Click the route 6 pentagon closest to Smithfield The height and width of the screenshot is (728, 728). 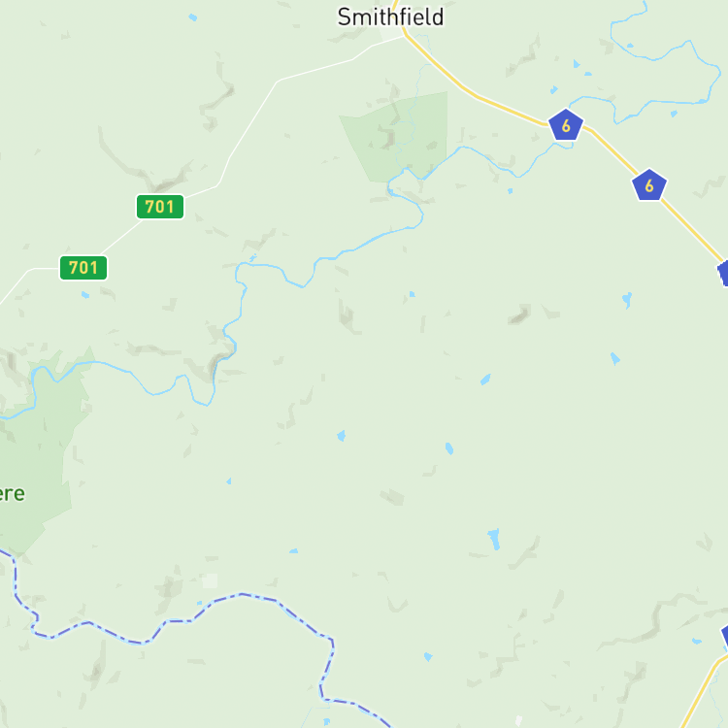click(x=566, y=125)
